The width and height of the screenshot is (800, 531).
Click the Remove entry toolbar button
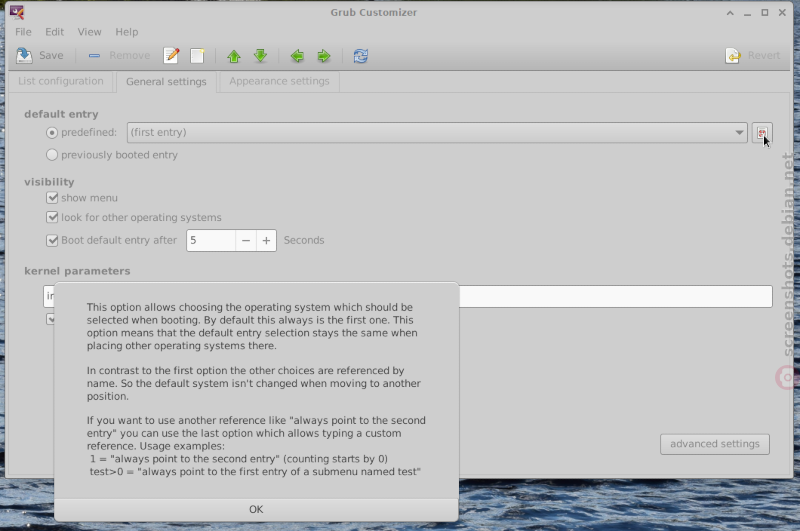(x=119, y=56)
